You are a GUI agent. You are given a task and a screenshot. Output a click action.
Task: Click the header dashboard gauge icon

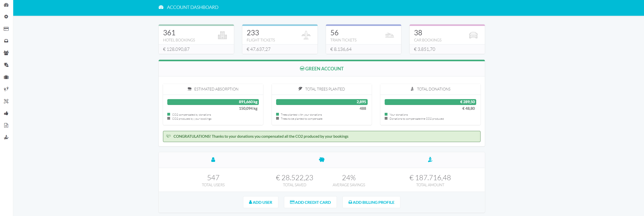pyautogui.click(x=161, y=7)
